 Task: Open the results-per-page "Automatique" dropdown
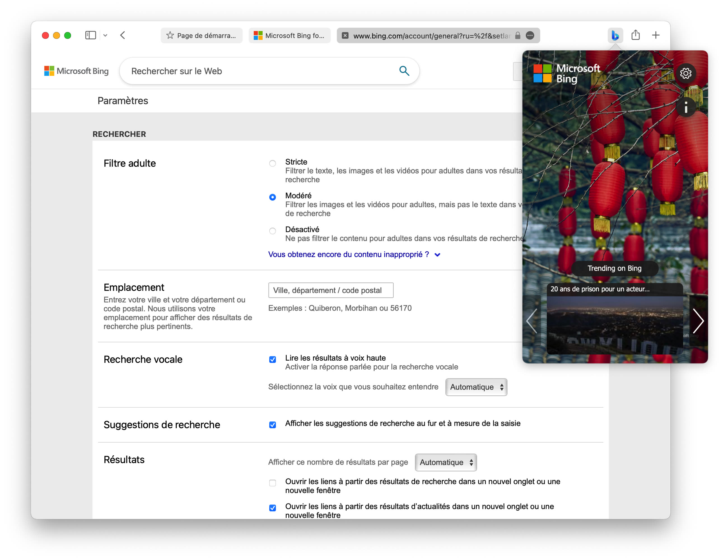[446, 462]
